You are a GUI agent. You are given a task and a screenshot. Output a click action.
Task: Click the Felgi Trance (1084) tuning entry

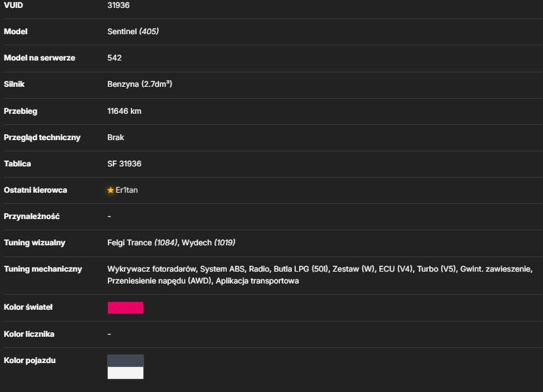point(143,243)
